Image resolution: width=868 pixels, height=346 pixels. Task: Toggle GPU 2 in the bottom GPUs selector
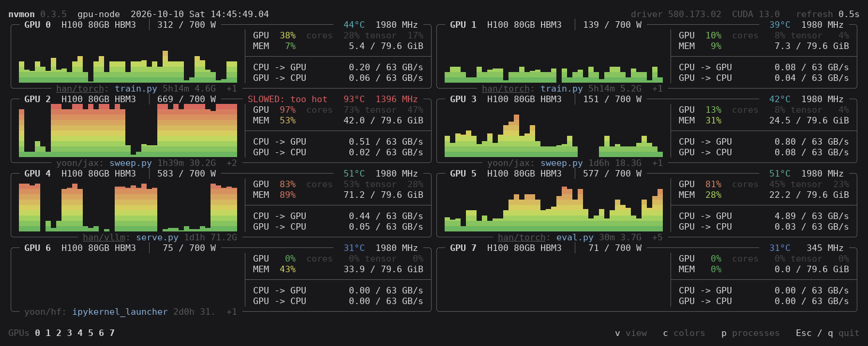click(x=59, y=333)
